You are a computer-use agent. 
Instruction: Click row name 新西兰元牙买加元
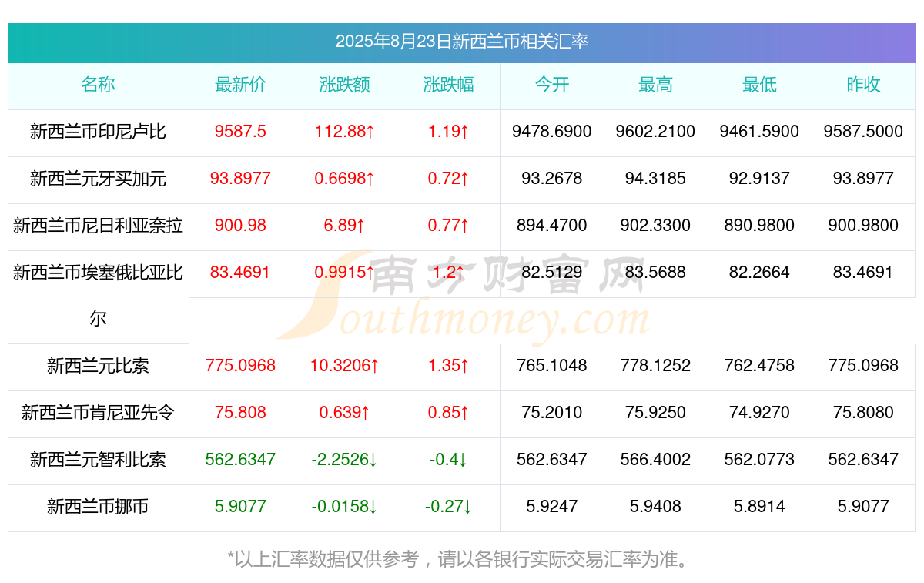(98, 179)
